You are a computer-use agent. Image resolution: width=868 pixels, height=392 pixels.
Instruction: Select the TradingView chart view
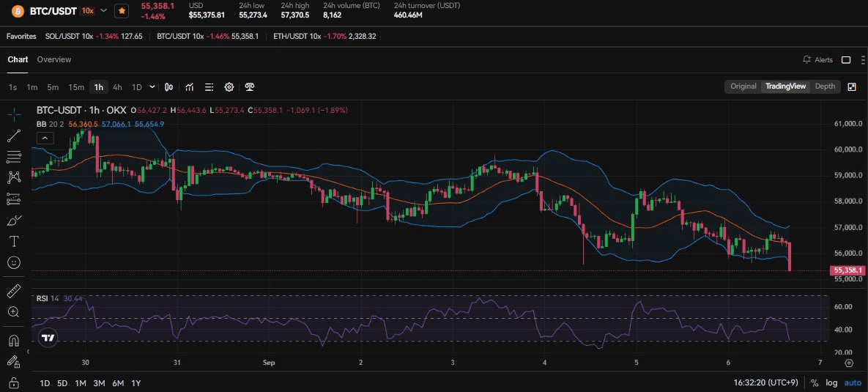tap(785, 86)
